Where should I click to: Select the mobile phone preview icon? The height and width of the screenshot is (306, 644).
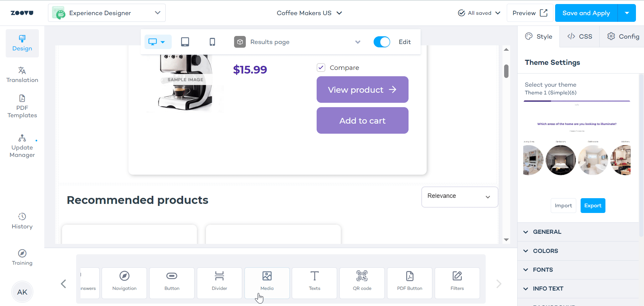212,42
